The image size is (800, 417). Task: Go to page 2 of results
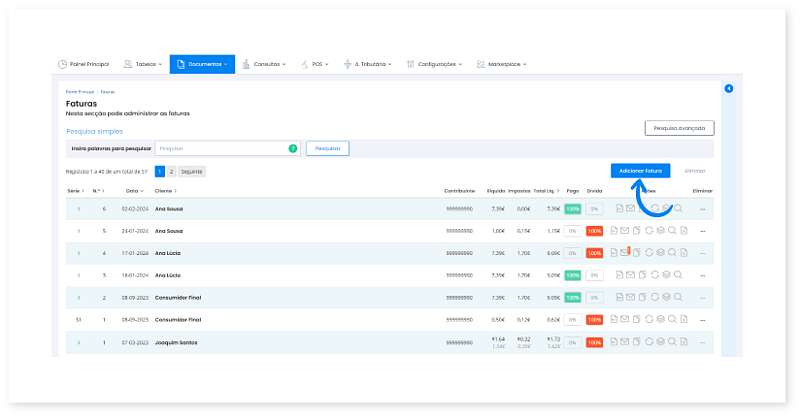[x=171, y=171]
